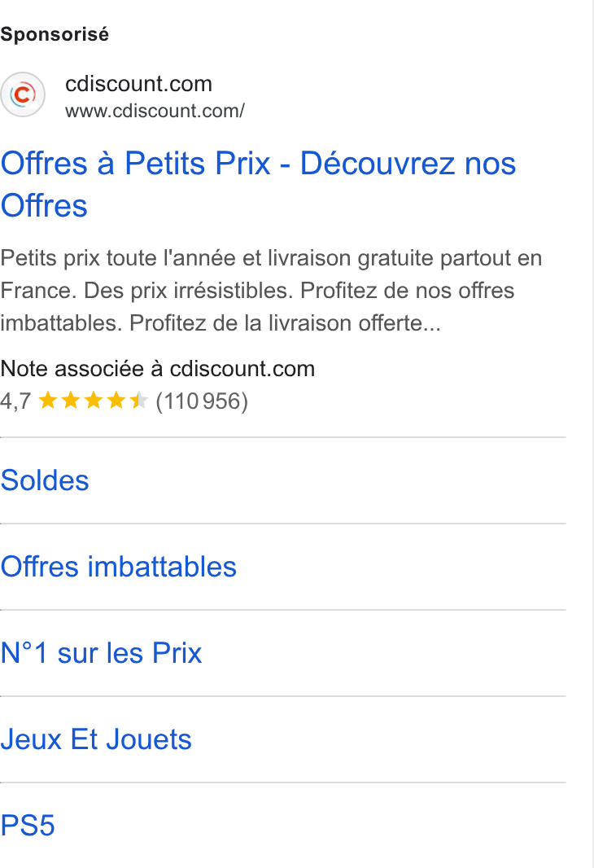Screen dimensions: 594x868
Task: Open the Offres imbattables sitelink
Action: pos(118,566)
